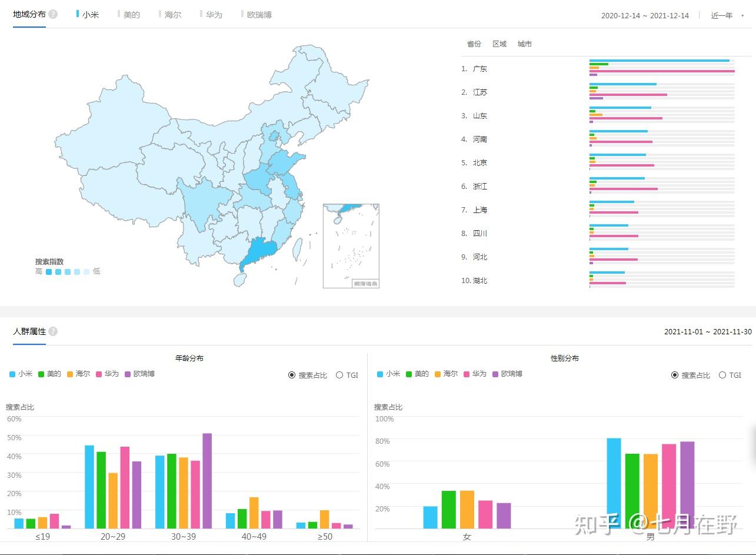Click the pink 华为 bar for 广东
This screenshot has height=555, width=756.
pos(662,71)
